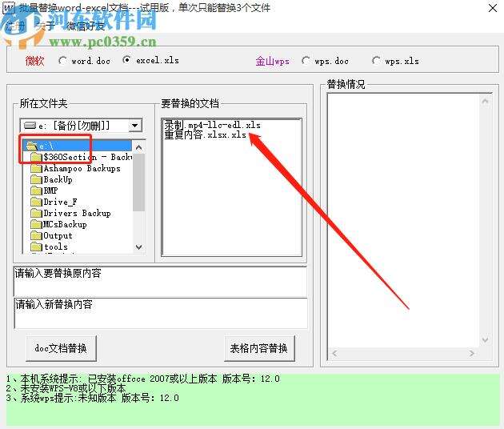Click the doc文档替换 button
504x429 pixels.
tap(61, 348)
